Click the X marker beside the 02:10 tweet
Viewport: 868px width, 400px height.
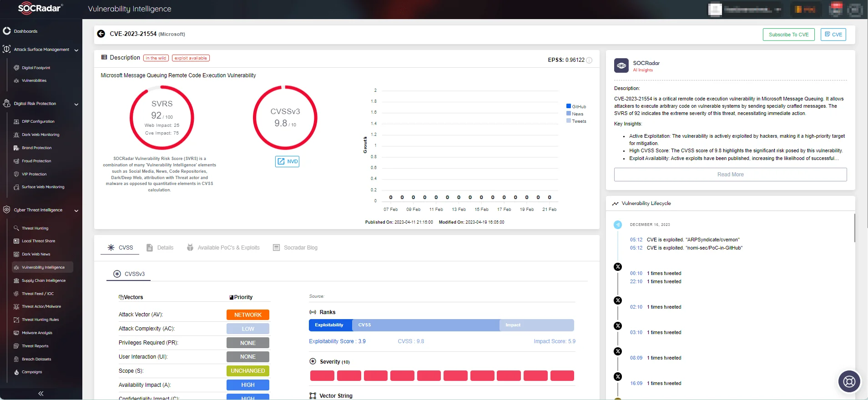618,300
